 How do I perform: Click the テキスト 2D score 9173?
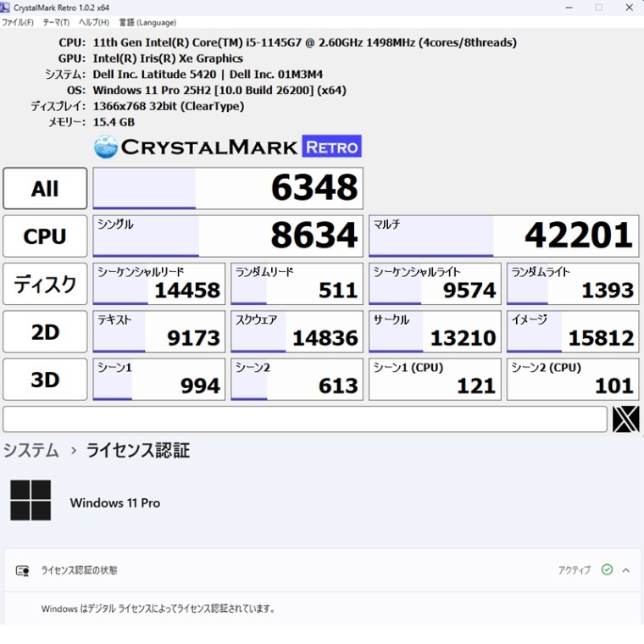point(159,331)
